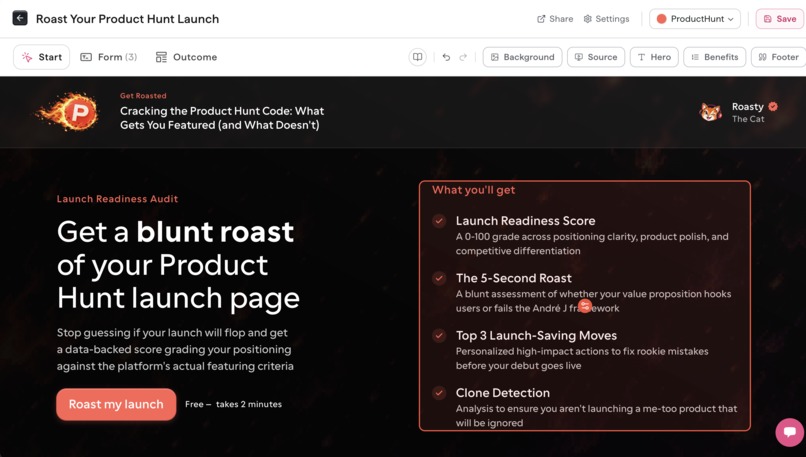Select 'Free – takes 2 minutes' text
Viewport: 806px width, 457px height.
point(233,404)
